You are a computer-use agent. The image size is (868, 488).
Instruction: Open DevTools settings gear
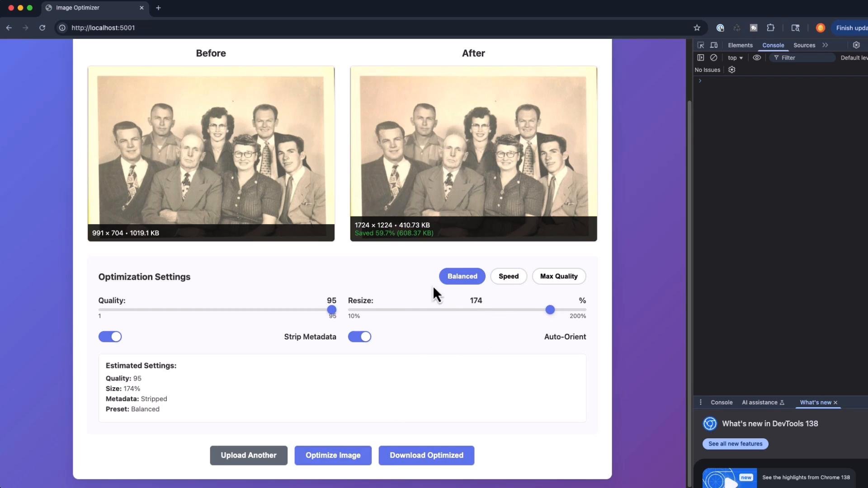(856, 45)
